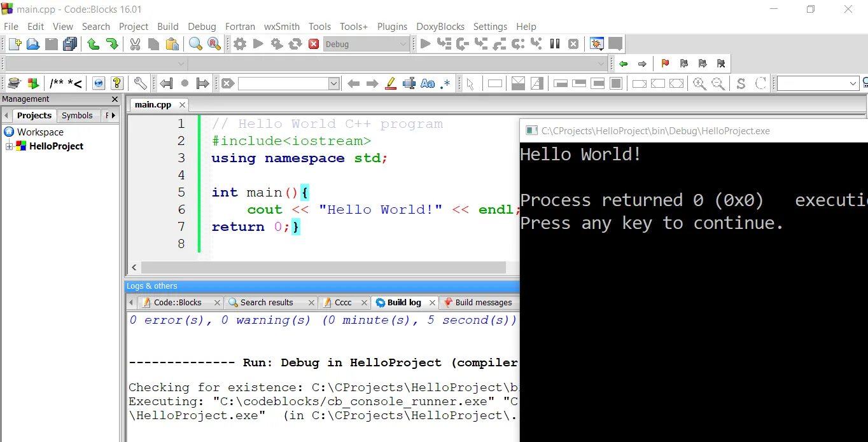Viewport: 868px width, 442px height.
Task: Click the Rebuild circular arrows icon
Action: 295,44
